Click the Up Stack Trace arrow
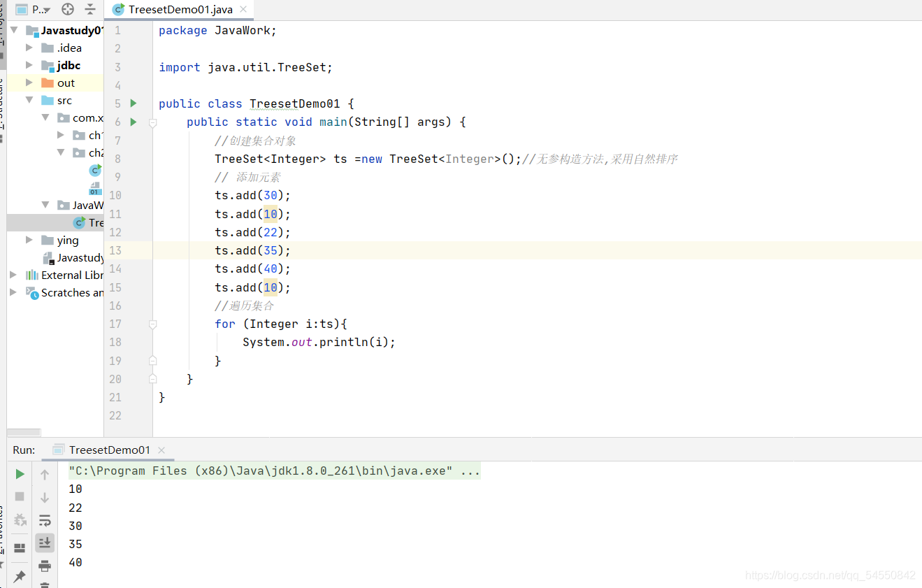 [45, 475]
